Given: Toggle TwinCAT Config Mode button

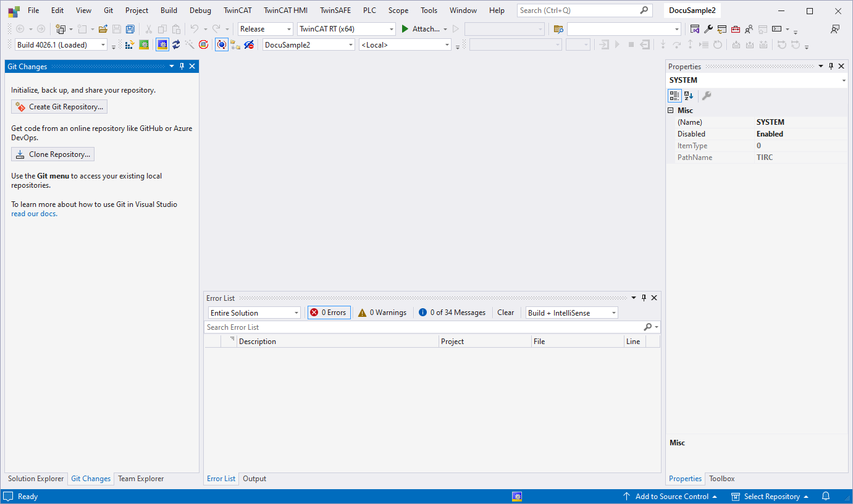Looking at the screenshot, I should (x=162, y=44).
